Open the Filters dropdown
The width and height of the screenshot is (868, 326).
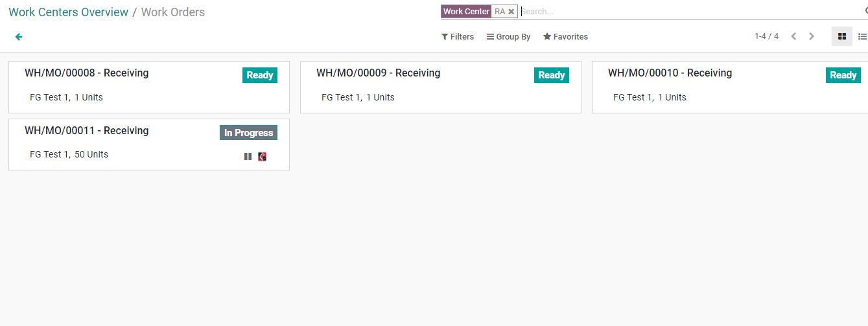coord(458,37)
